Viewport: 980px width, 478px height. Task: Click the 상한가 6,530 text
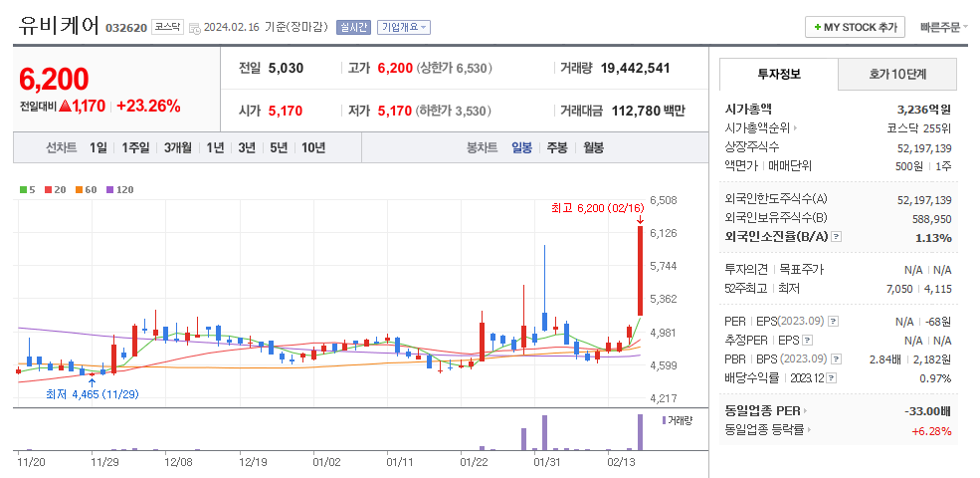(455, 68)
